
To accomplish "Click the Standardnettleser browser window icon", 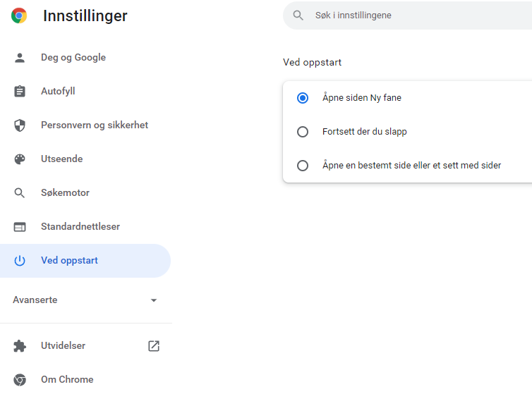I will 20,227.
